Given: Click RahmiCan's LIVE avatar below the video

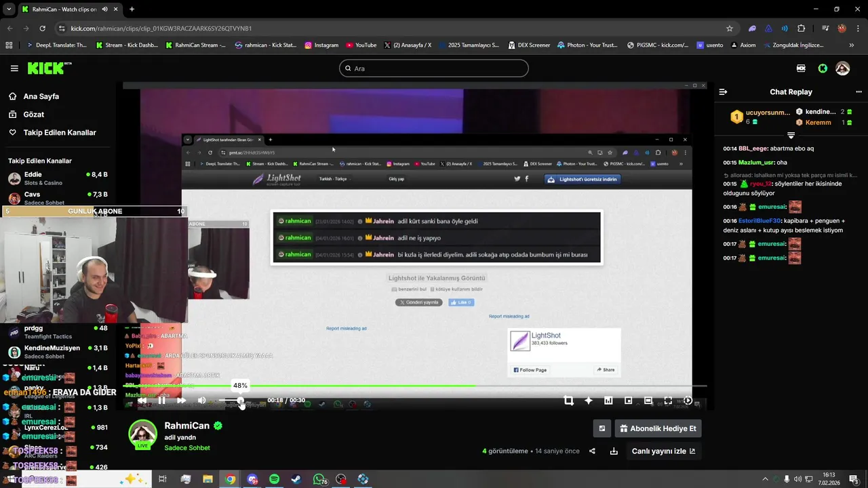Looking at the screenshot, I should pyautogui.click(x=142, y=434).
